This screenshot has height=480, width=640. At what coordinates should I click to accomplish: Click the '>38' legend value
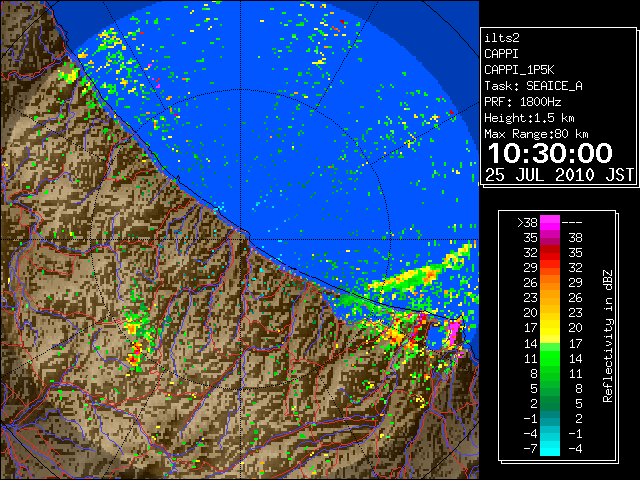click(527, 223)
